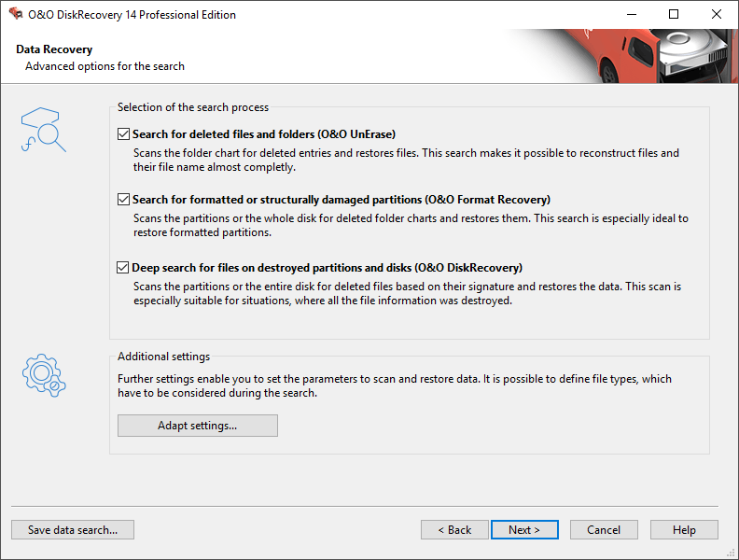739x560 pixels.
Task: Click the O&O DiskRecovery app icon in title bar
Action: [15, 15]
